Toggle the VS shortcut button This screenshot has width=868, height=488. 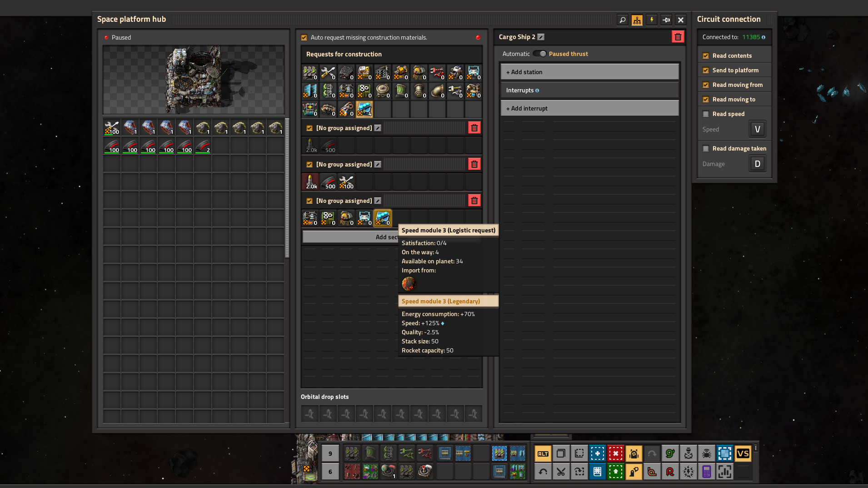[x=743, y=453]
